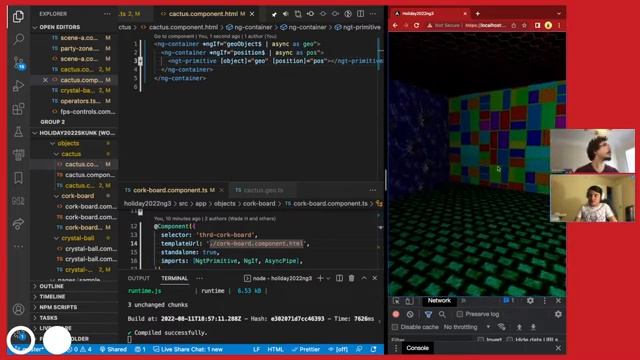The image size is (640, 360).
Task: Click LF end-of-line status item
Action: coord(256,349)
